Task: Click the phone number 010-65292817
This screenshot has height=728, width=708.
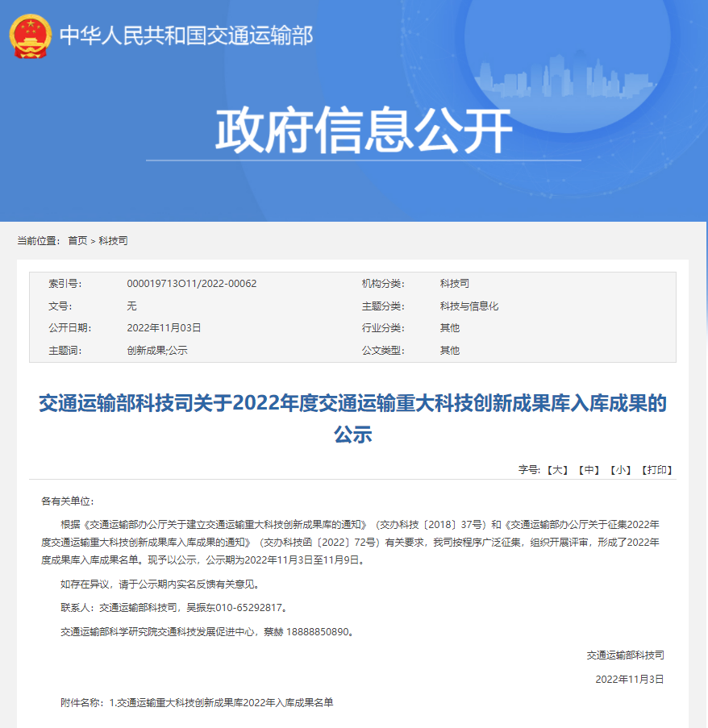Action: point(245,608)
